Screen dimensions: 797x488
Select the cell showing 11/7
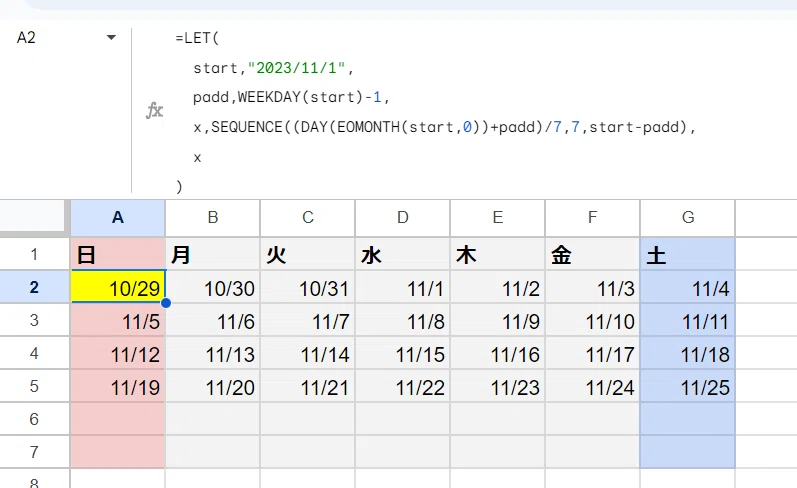click(x=308, y=320)
